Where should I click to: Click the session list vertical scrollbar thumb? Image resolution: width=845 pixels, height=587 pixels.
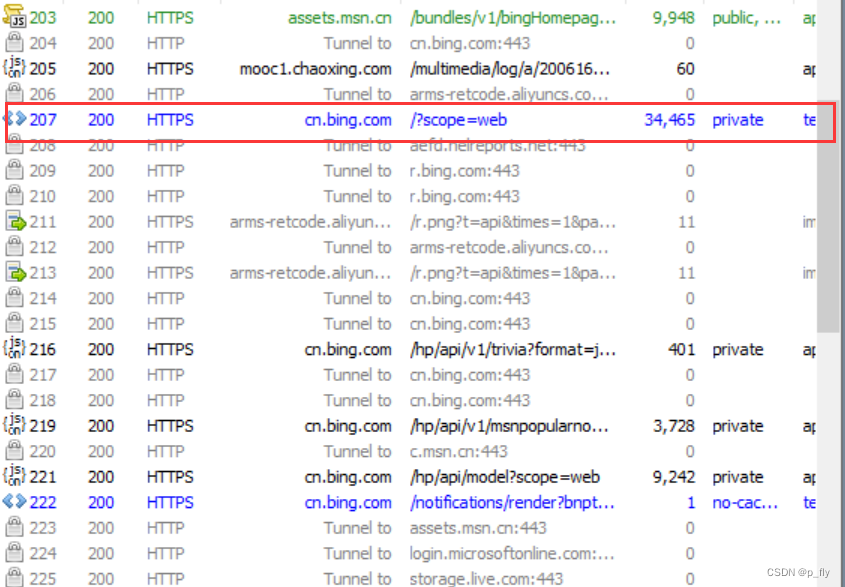pos(828,216)
